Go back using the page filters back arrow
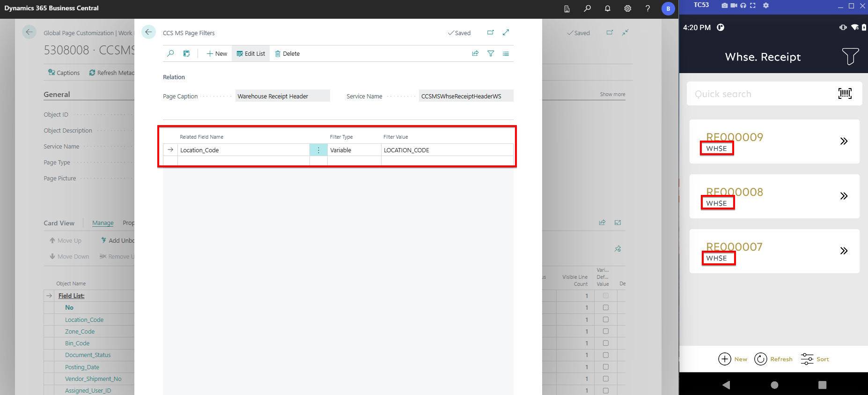868x395 pixels. point(148,32)
